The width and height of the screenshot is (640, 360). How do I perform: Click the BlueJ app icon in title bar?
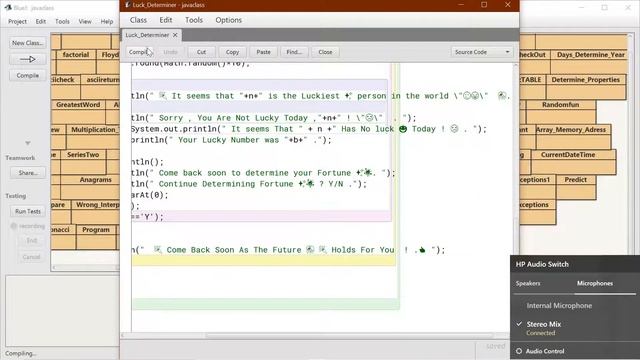click(x=8, y=8)
